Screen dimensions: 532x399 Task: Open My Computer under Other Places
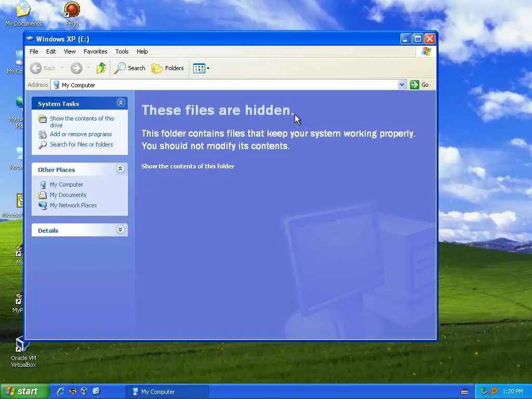(x=66, y=184)
